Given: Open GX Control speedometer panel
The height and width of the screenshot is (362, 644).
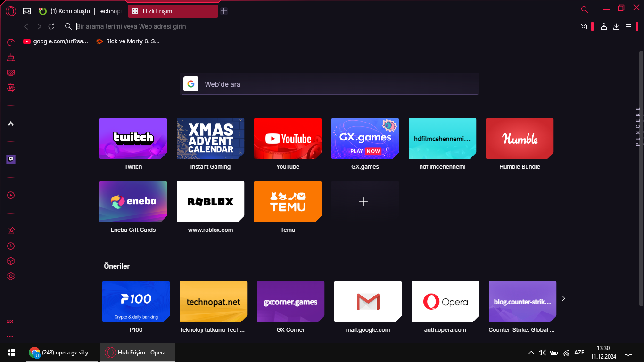Looking at the screenshot, I should 10,43.
